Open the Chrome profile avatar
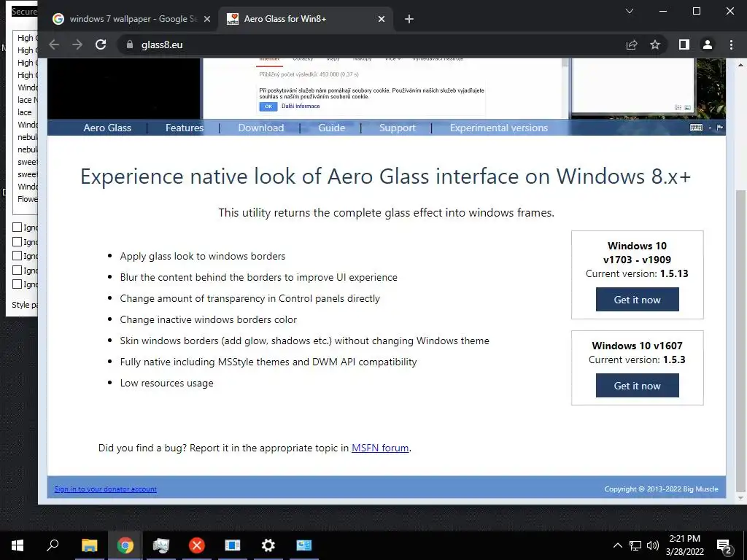 click(x=708, y=44)
